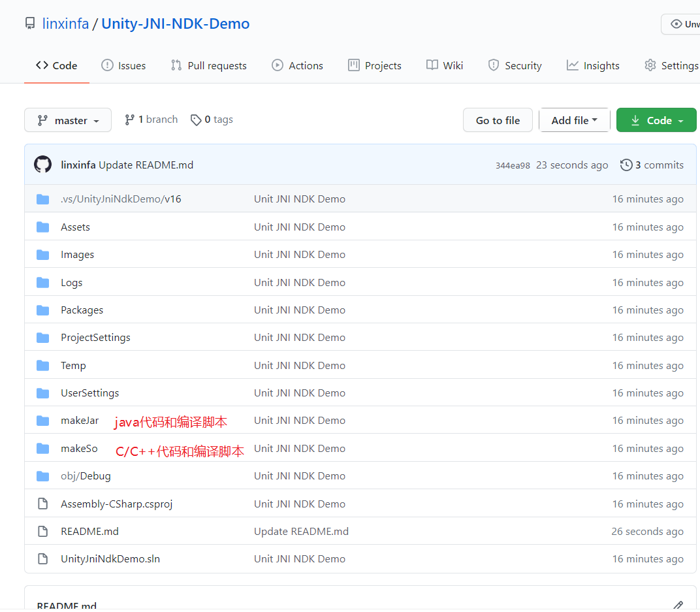Expand the master branch dropdown
700x612 pixels.
[x=68, y=120]
